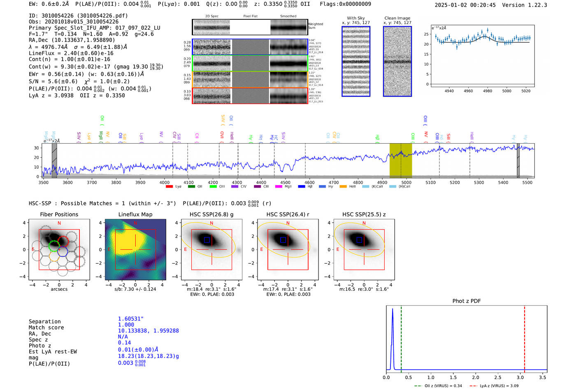The width and height of the screenshot is (576, 392).
Task: Click the ID 3010054226 text line
Action: [x=78, y=16]
